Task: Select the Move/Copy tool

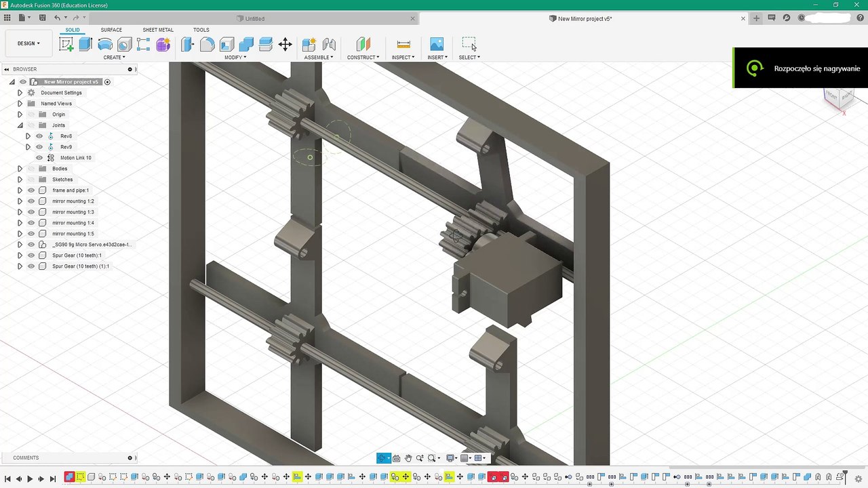Action: point(285,45)
